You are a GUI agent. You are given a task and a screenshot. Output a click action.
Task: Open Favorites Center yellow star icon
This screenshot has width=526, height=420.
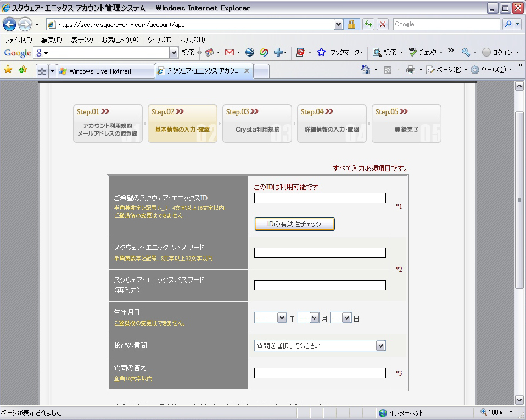[8, 69]
